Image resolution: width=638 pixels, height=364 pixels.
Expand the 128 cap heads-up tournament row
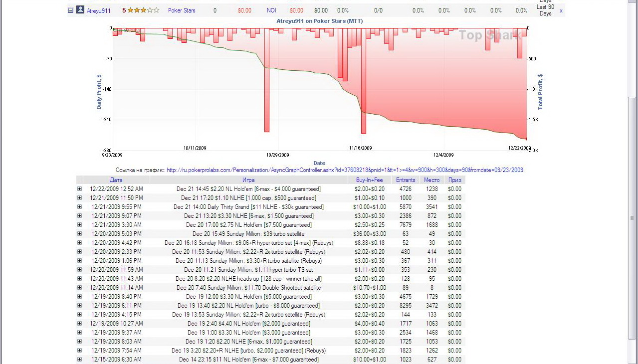point(79,279)
